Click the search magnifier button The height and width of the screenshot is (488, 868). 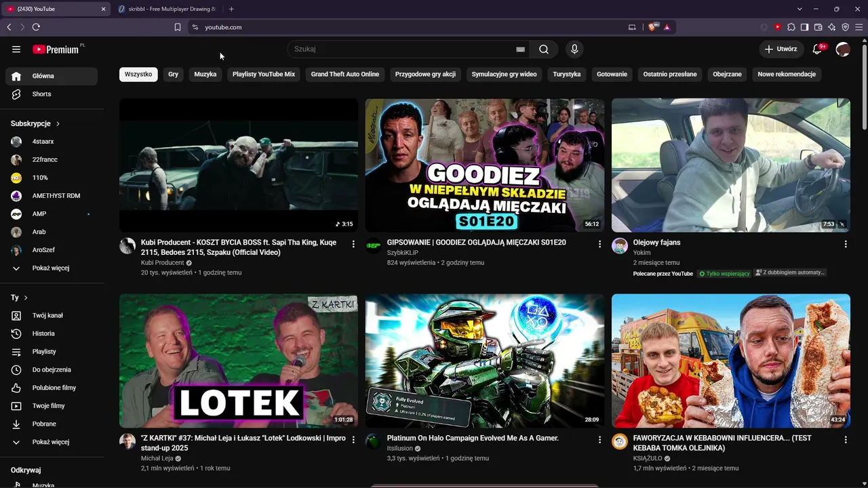click(544, 49)
